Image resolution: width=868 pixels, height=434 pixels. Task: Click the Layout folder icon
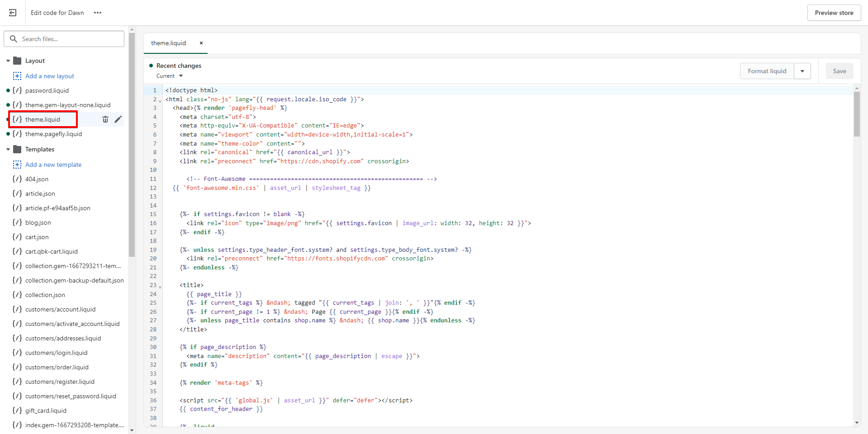point(18,61)
